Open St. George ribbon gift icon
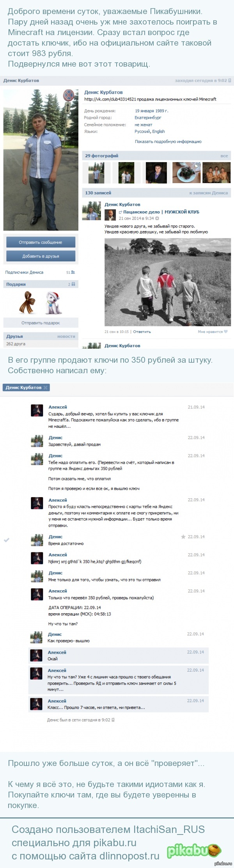234x868 pixels. tap(27, 303)
